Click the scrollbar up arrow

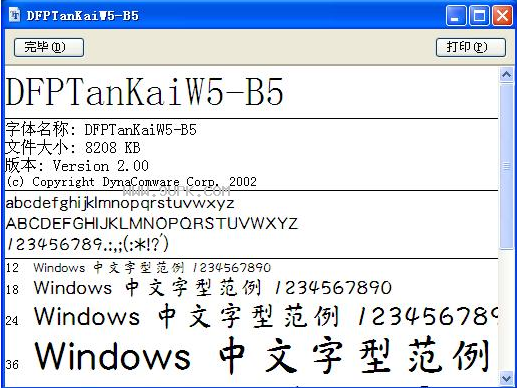[506, 75]
